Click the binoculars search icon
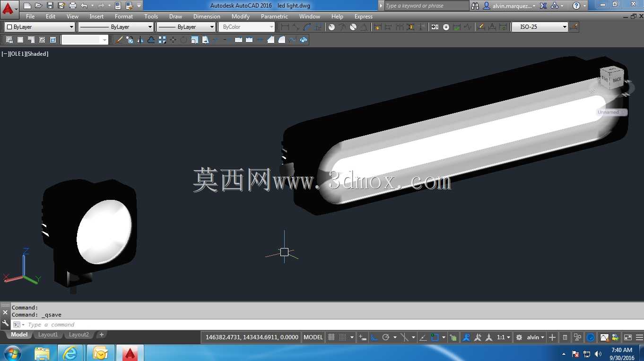The width and height of the screenshot is (644, 361). coord(475,6)
